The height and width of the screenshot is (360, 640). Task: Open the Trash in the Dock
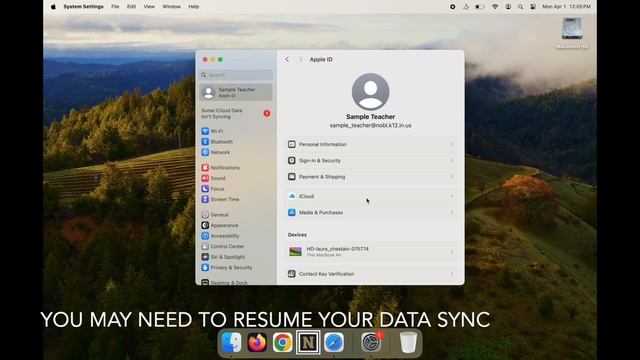[x=408, y=342]
